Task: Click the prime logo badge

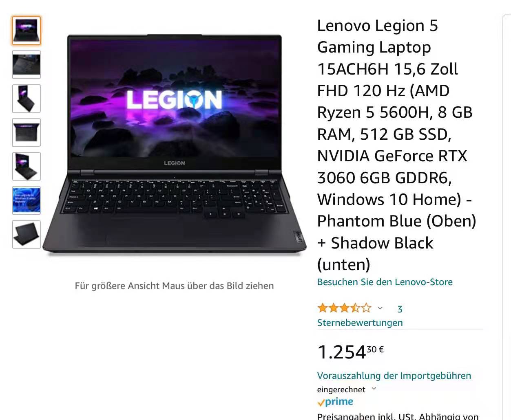Action: (335, 402)
